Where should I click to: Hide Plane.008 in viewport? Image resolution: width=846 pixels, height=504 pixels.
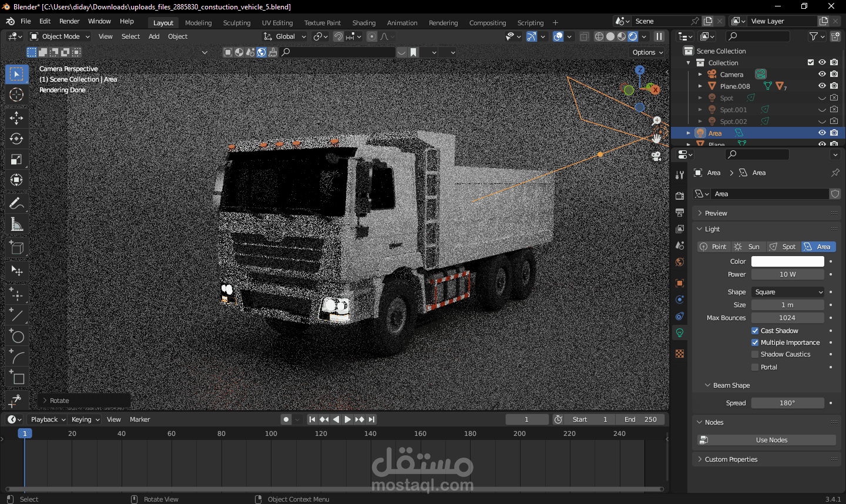coord(822,86)
